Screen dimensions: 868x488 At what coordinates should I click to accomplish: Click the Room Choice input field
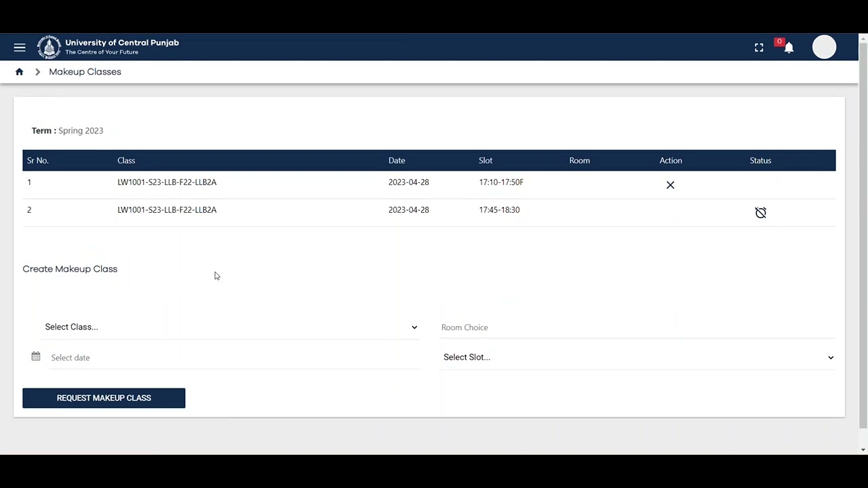pos(637,327)
